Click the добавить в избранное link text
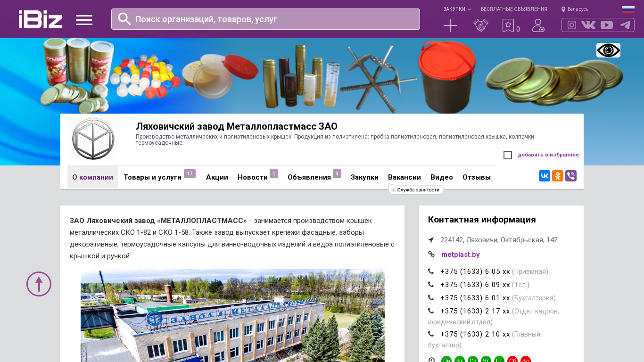 pyautogui.click(x=548, y=155)
